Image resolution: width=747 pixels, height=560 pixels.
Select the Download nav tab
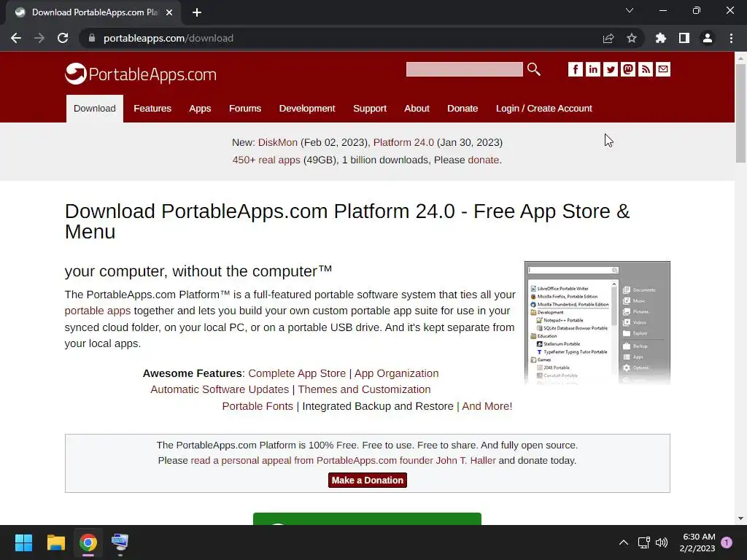pyautogui.click(x=95, y=109)
